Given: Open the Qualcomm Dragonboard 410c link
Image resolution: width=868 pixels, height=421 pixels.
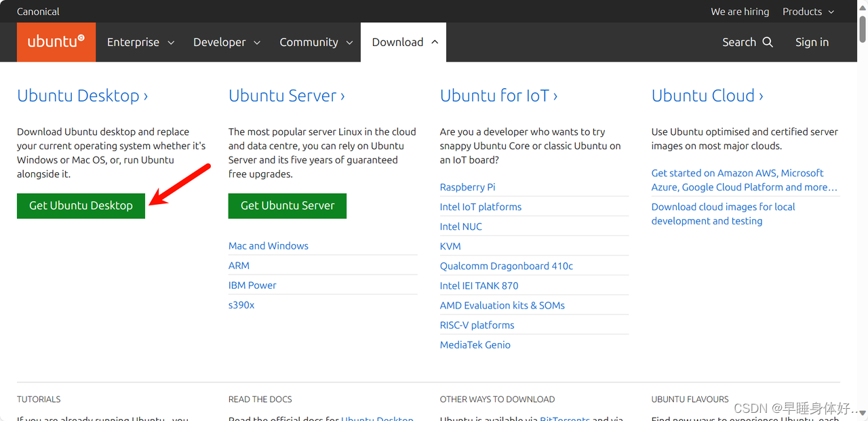Looking at the screenshot, I should (507, 265).
